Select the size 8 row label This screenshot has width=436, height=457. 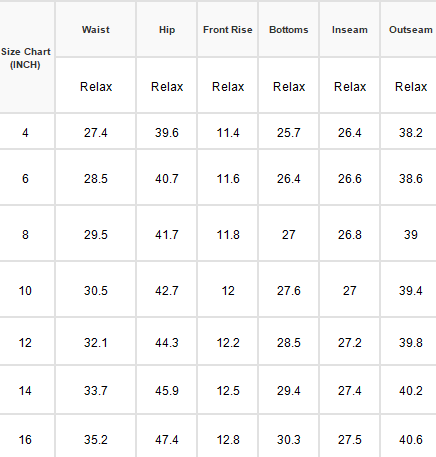click(25, 235)
